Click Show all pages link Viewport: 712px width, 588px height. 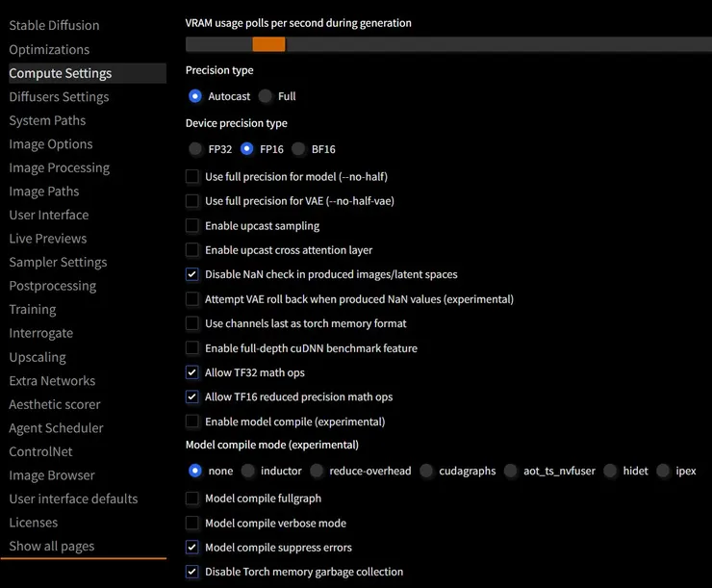tap(52, 546)
